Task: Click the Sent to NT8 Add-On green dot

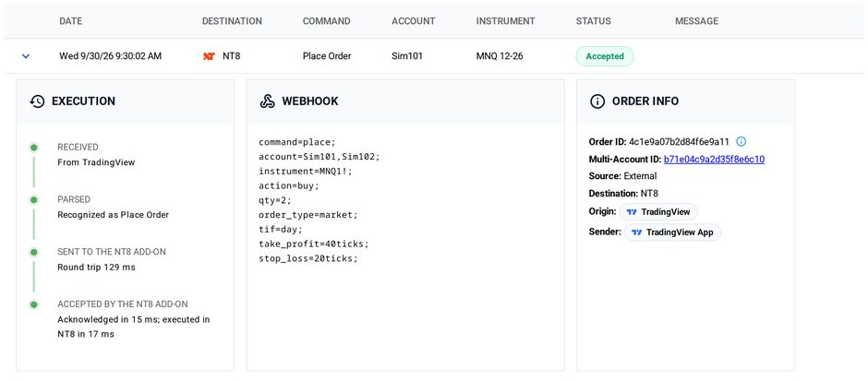Action: (x=34, y=252)
